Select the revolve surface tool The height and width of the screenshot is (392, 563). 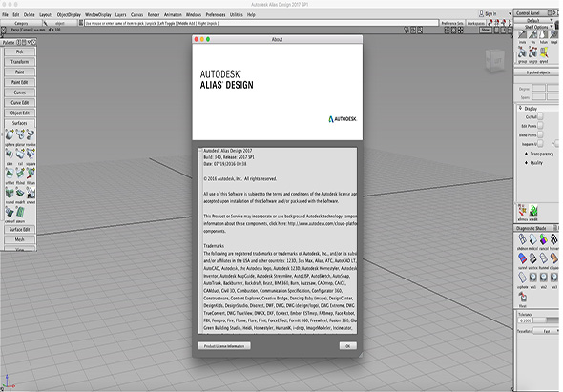(31, 135)
